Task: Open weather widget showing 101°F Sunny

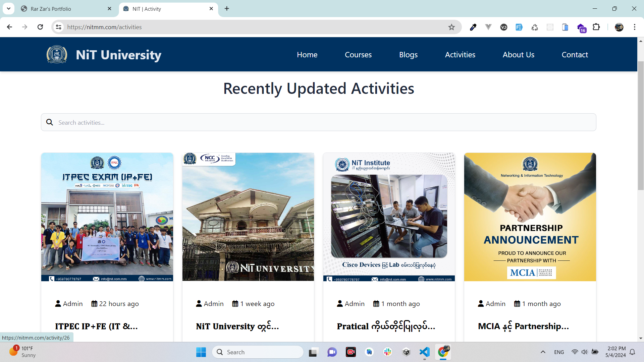Action: (22, 352)
